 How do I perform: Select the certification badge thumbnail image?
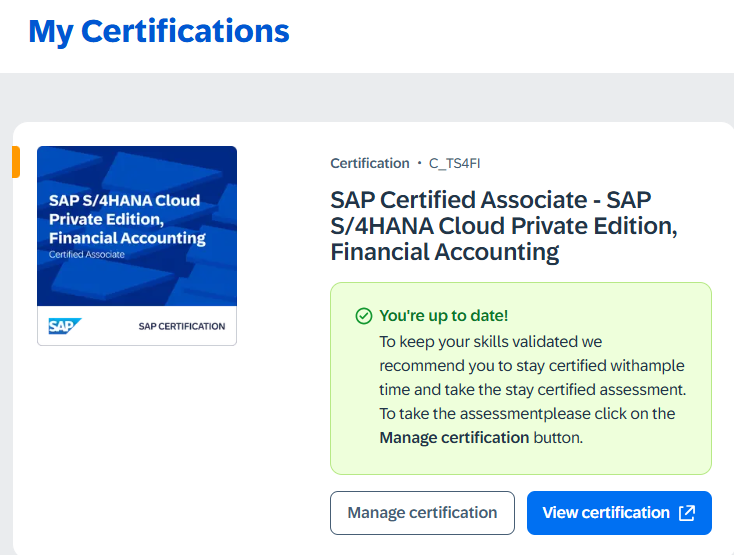(x=137, y=245)
